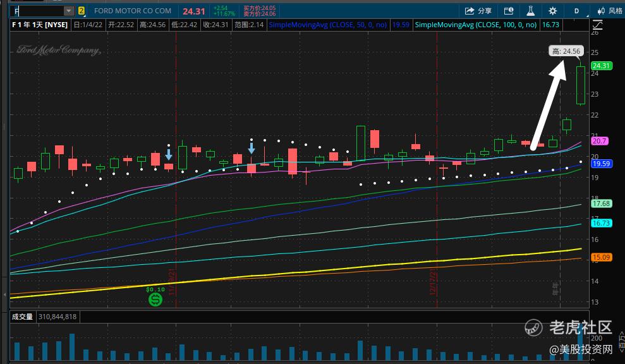This screenshot has width=625, height=364.
Task: Click the +11.67% change value
Action: point(224,14)
